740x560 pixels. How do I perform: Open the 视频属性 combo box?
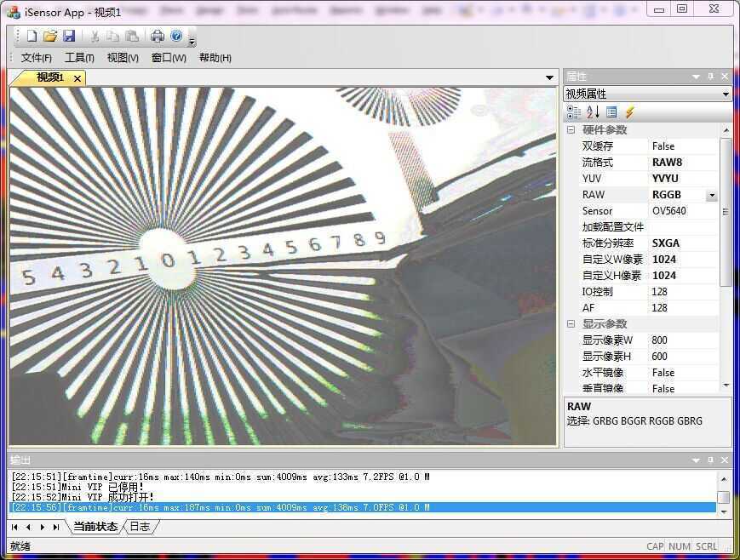647,94
